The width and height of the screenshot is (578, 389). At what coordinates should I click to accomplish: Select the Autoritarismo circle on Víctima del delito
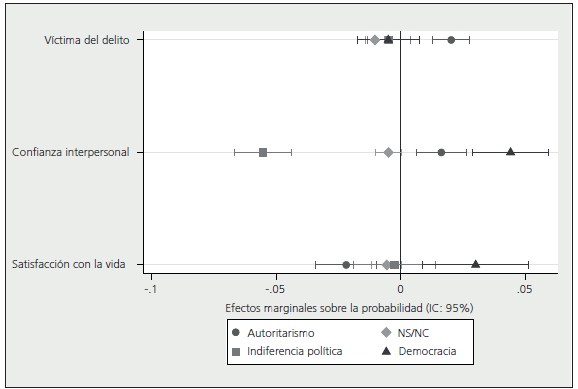tap(451, 40)
